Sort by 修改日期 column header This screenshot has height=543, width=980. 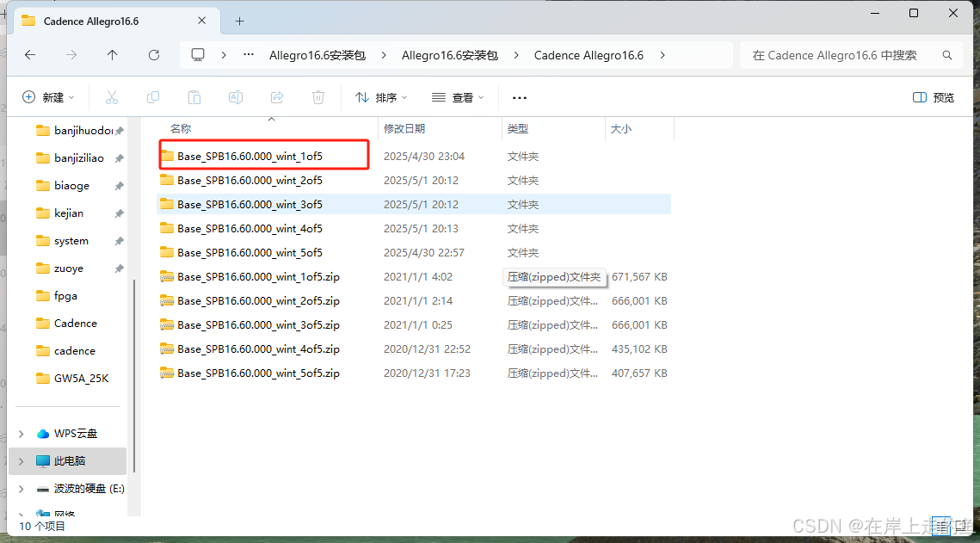pyautogui.click(x=404, y=129)
